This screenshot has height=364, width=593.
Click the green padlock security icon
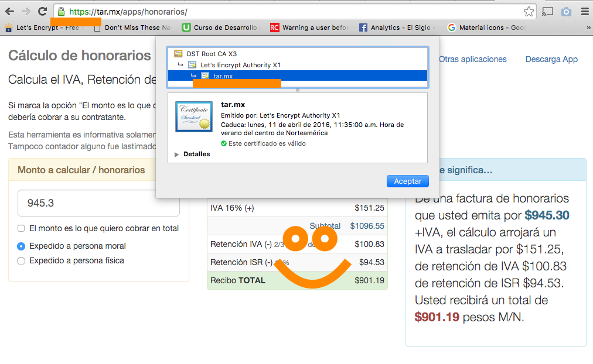tap(61, 12)
